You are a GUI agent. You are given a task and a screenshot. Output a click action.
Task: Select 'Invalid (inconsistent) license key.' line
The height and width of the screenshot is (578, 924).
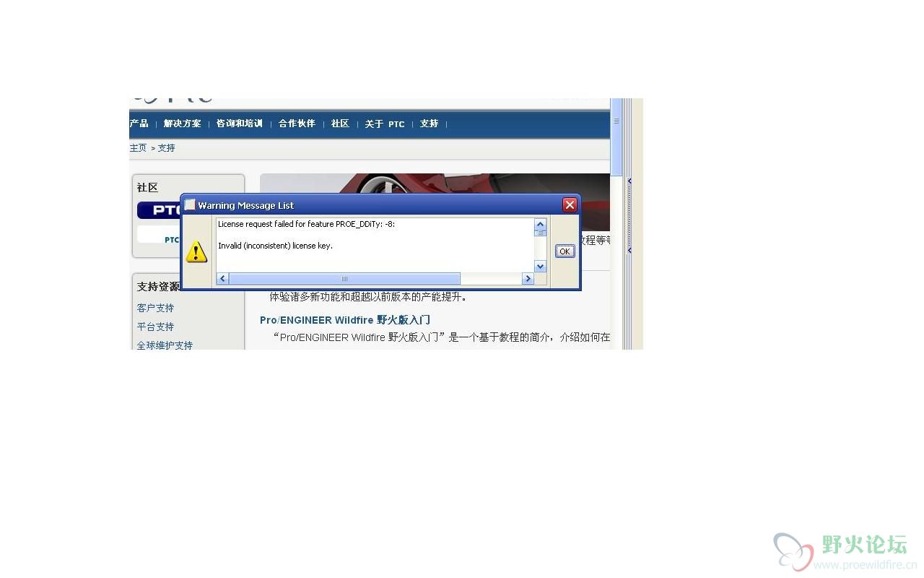[275, 246]
